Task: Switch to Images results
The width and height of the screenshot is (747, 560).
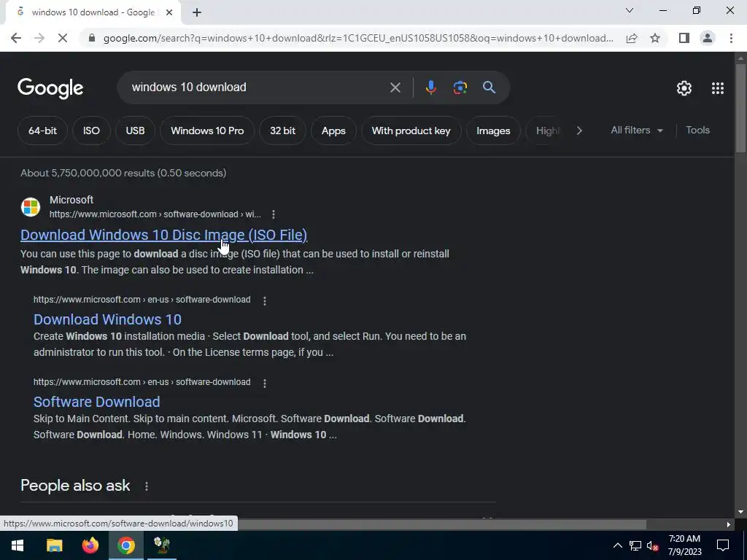Action: pos(493,131)
